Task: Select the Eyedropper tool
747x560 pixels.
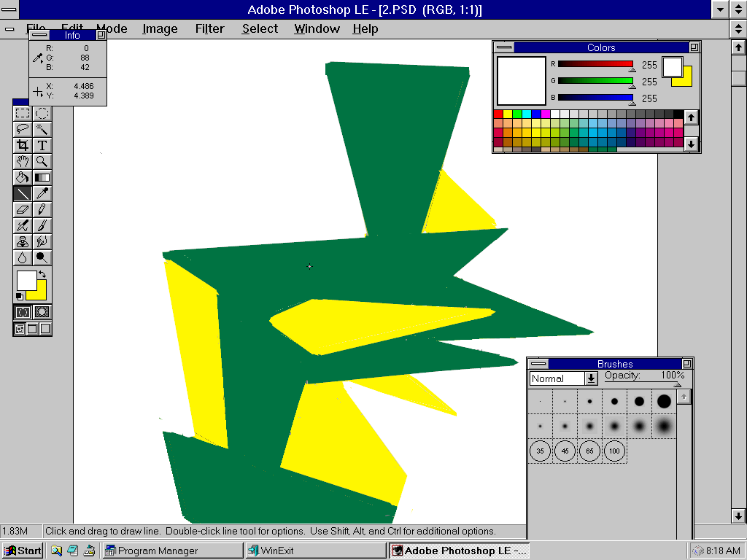Action: click(x=42, y=193)
